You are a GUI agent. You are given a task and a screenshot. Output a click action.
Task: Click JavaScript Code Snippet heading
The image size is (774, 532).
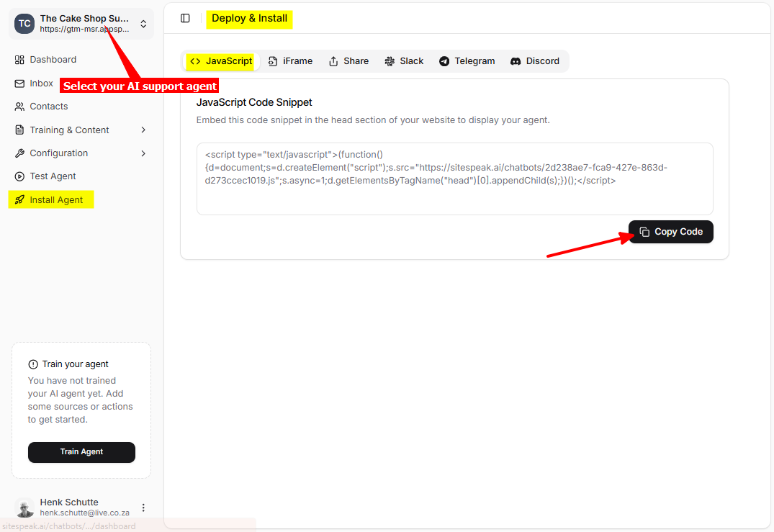[x=254, y=103]
